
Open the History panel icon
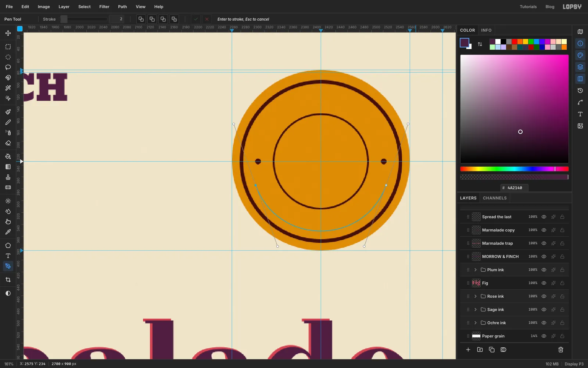coord(580,91)
